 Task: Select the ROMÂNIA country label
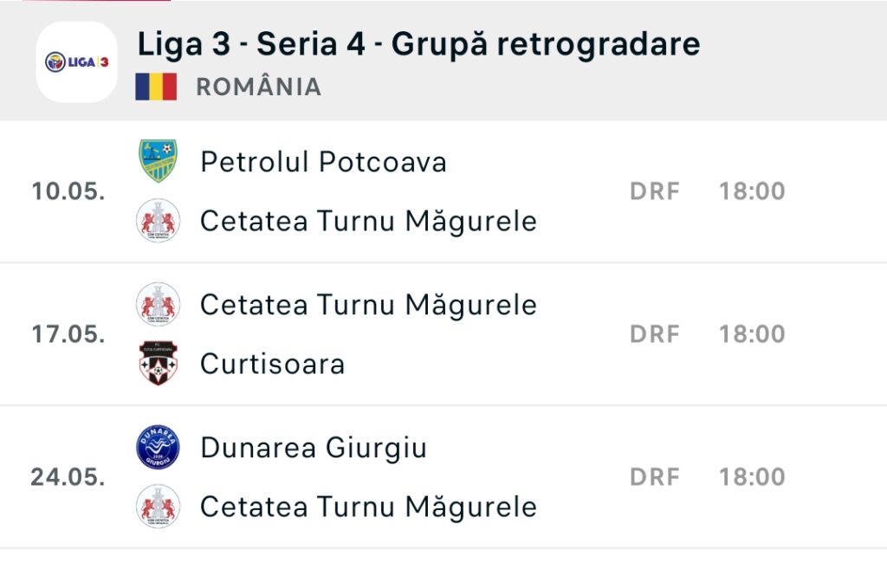(x=258, y=87)
